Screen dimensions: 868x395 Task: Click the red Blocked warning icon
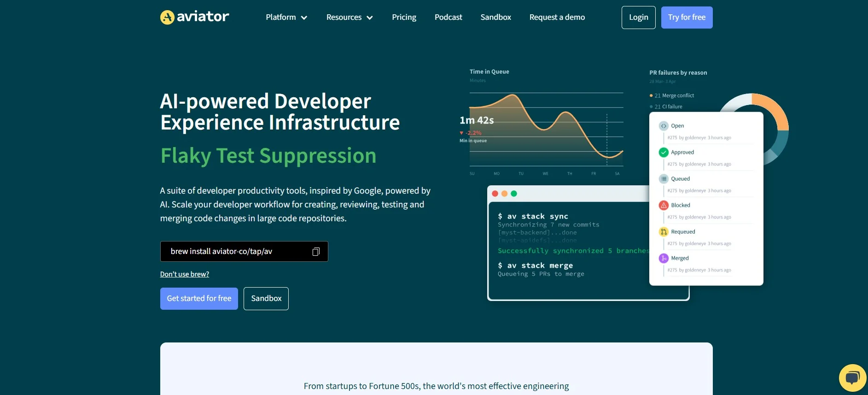pyautogui.click(x=664, y=206)
